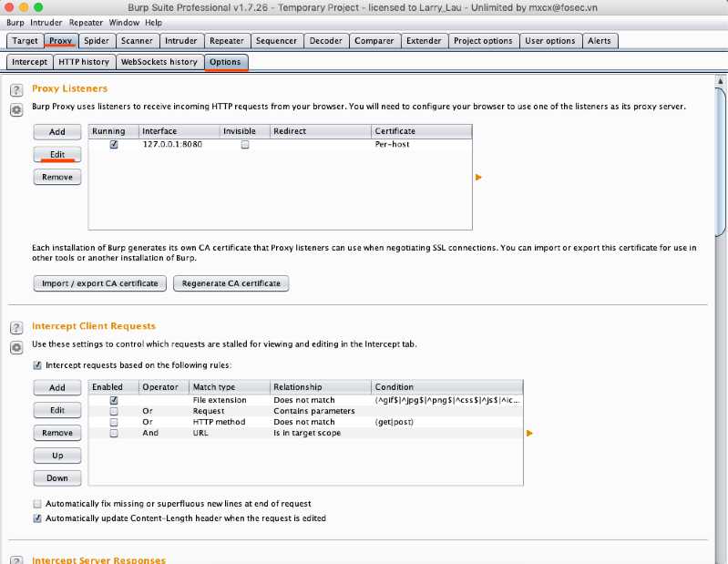Switch to the Intruder tool tab
The height and width of the screenshot is (564, 728).
click(x=181, y=41)
